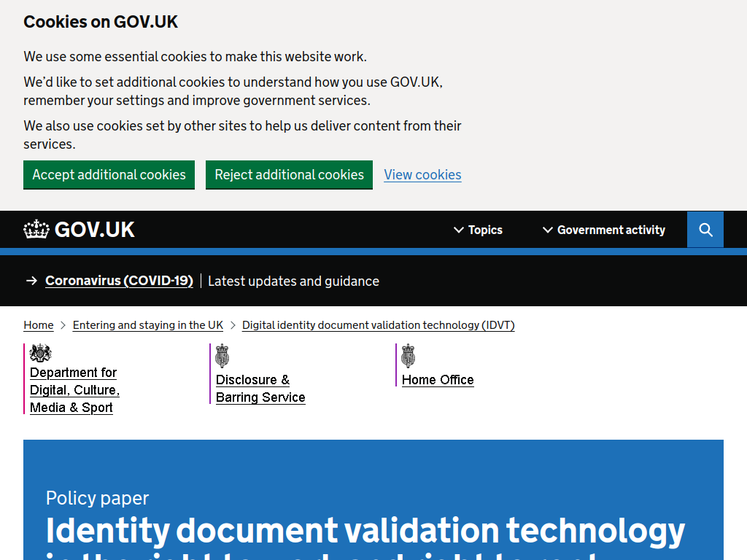Viewport: 747px width, 560px height.
Task: Open Digital identity document validation technology breadcrumb
Action: [x=379, y=325]
